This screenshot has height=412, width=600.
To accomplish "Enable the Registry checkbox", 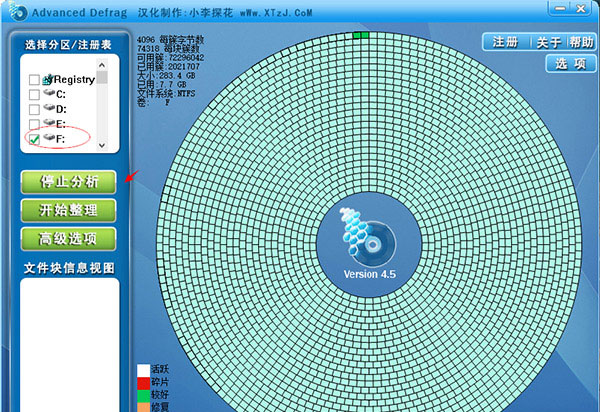I will pos(34,79).
